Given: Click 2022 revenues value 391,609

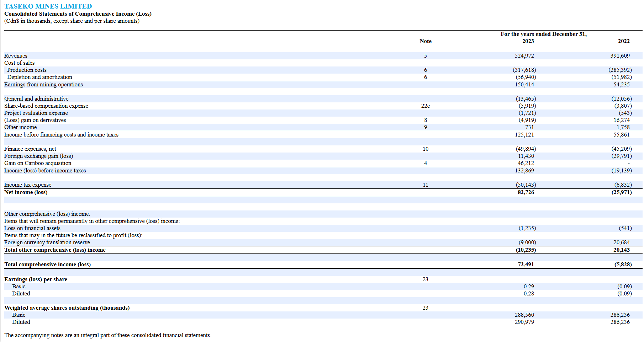Looking at the screenshot, I should pos(620,56).
